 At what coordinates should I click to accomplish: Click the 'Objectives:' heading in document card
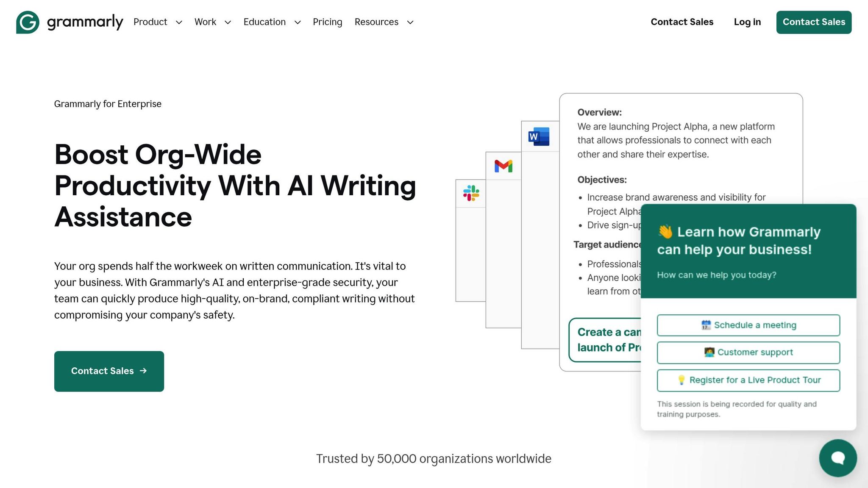tap(602, 180)
